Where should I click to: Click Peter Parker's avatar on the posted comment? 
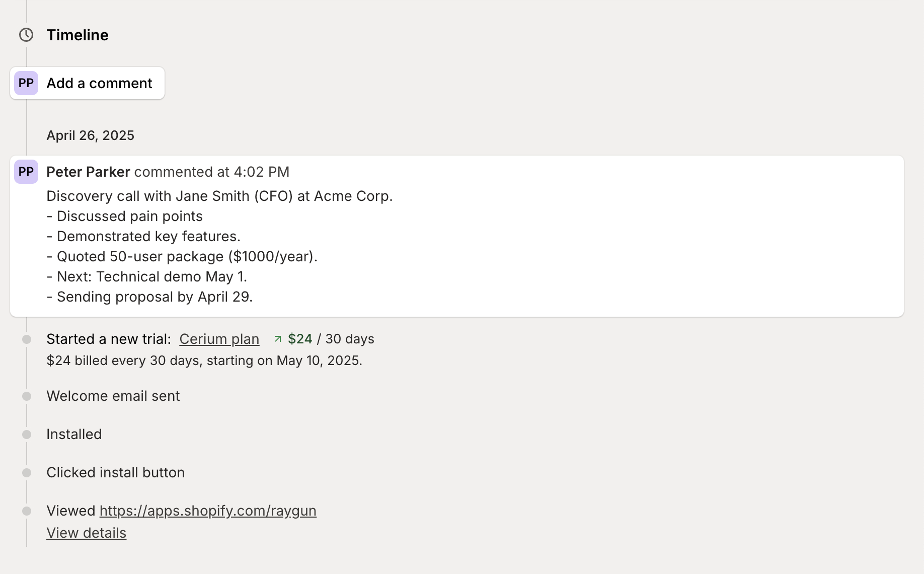click(26, 172)
